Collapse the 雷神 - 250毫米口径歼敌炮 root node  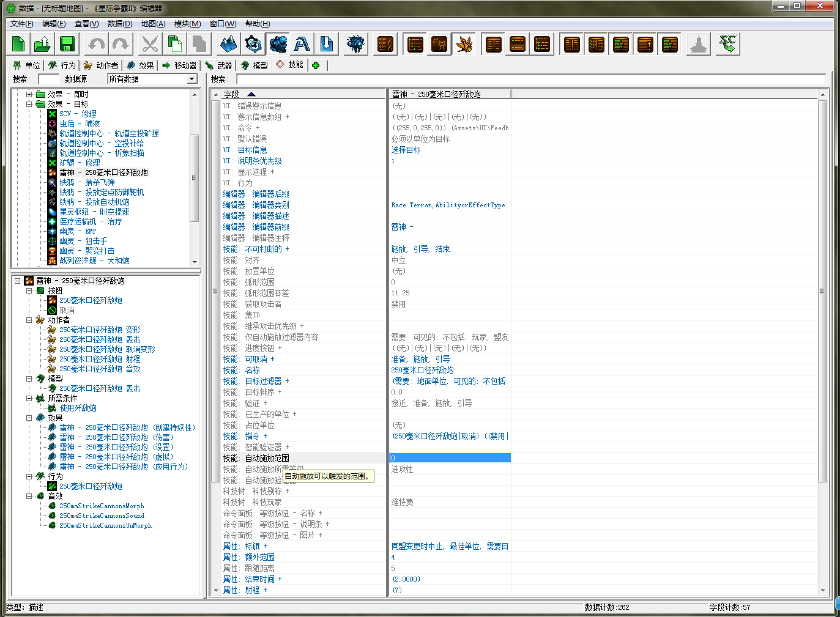17,281
